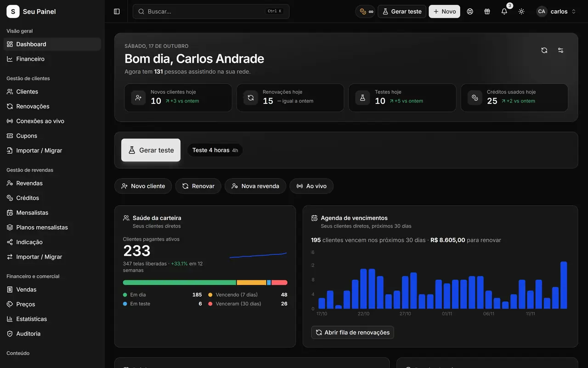
Task: Open dashboard customization sliders icon
Action: [560, 50]
